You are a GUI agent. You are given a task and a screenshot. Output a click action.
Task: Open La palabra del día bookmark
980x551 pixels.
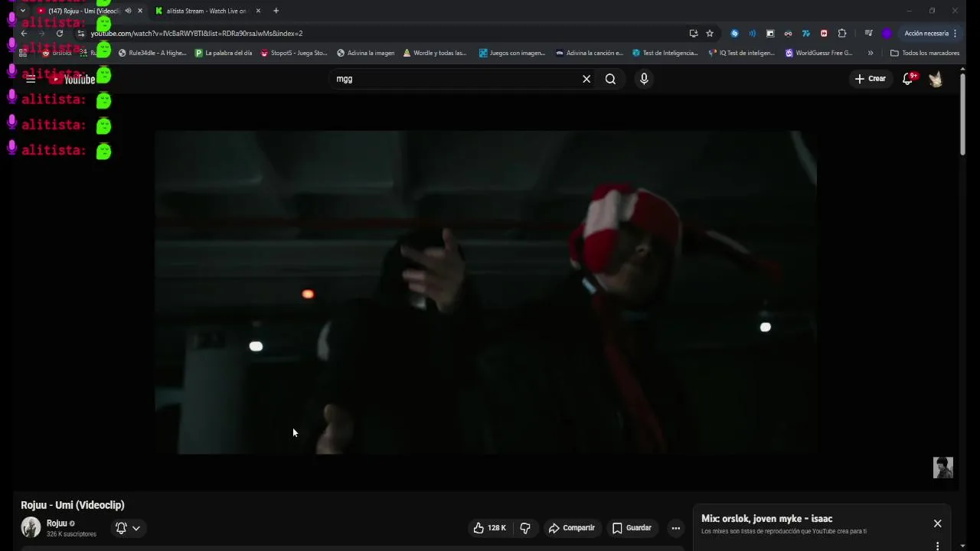click(224, 53)
